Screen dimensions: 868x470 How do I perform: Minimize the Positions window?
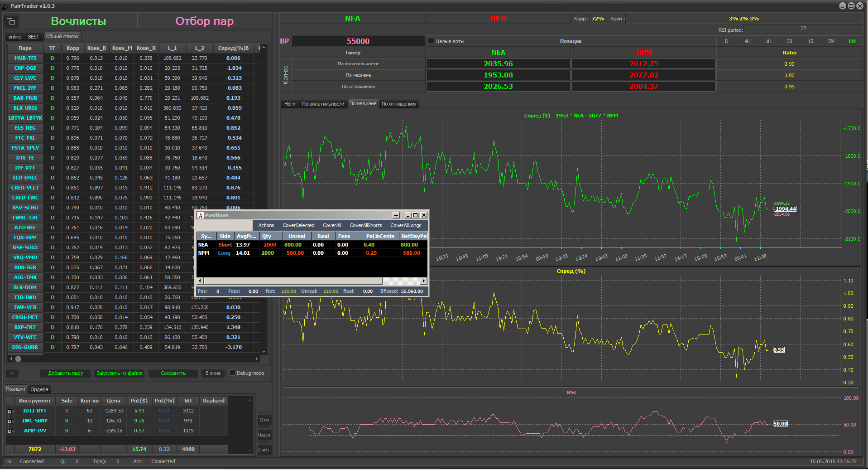(408, 215)
